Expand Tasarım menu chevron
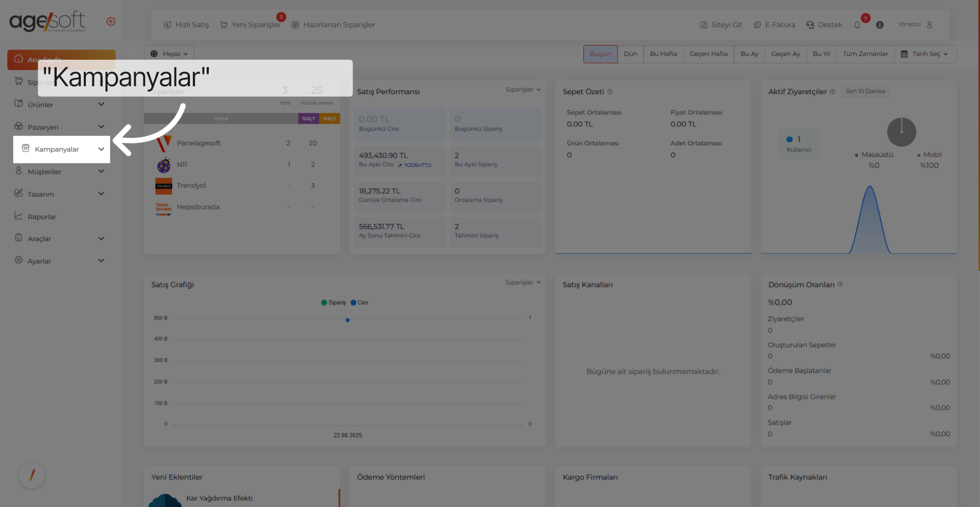 101,194
